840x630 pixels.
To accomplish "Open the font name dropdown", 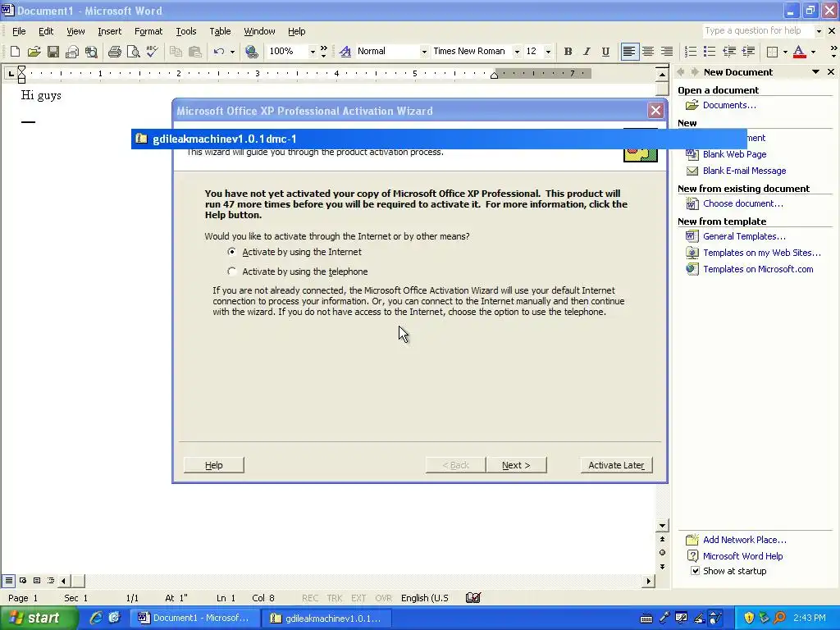I will click(x=517, y=52).
